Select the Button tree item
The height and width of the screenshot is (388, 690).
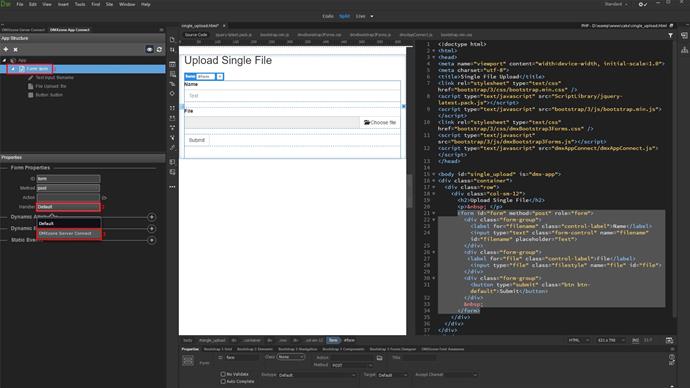click(x=45, y=95)
